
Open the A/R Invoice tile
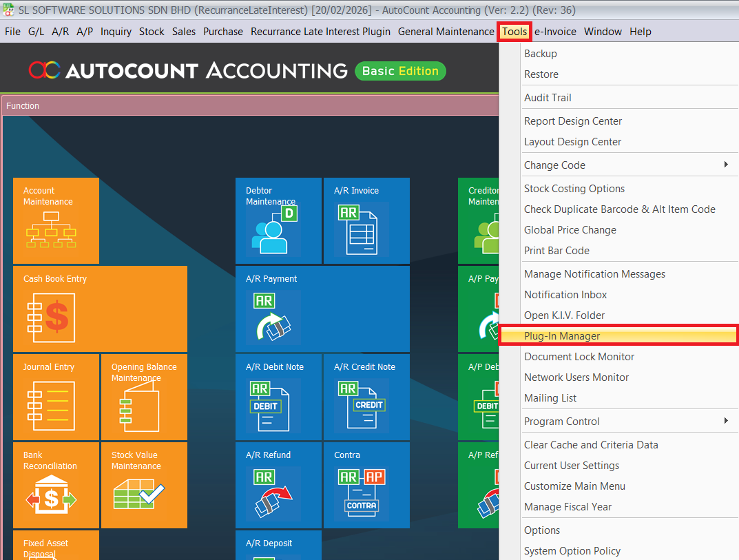(366, 220)
